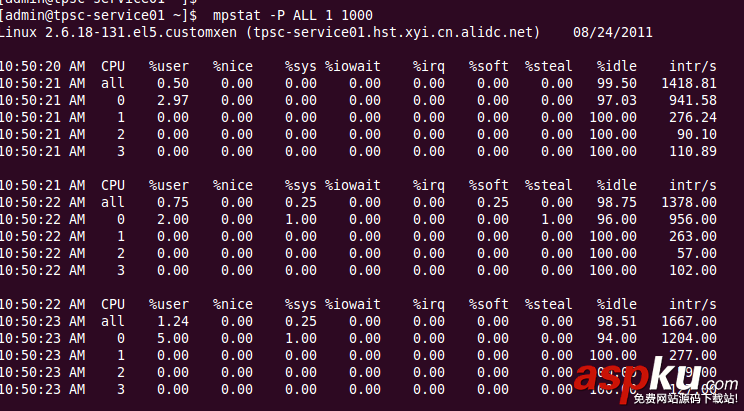Click the date '08/24/2011'
The height and width of the screenshot is (411, 744).
pyautogui.click(x=613, y=32)
